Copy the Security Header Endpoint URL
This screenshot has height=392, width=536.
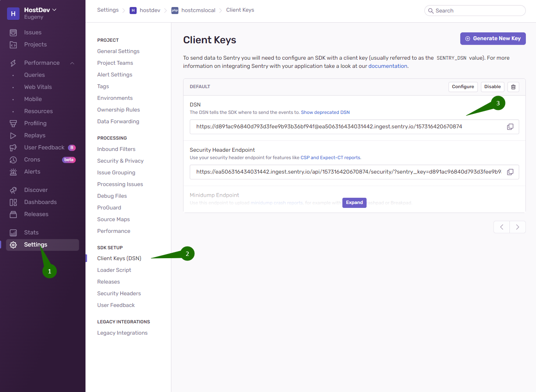[x=510, y=172]
